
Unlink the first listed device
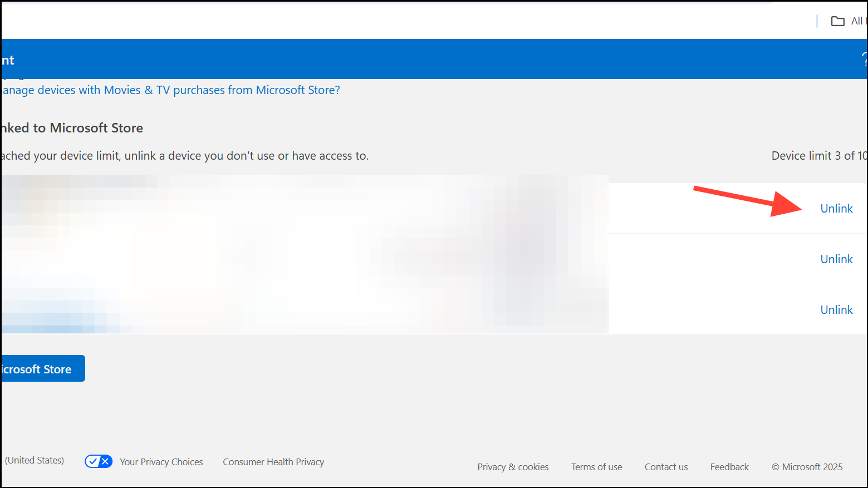[x=836, y=209]
